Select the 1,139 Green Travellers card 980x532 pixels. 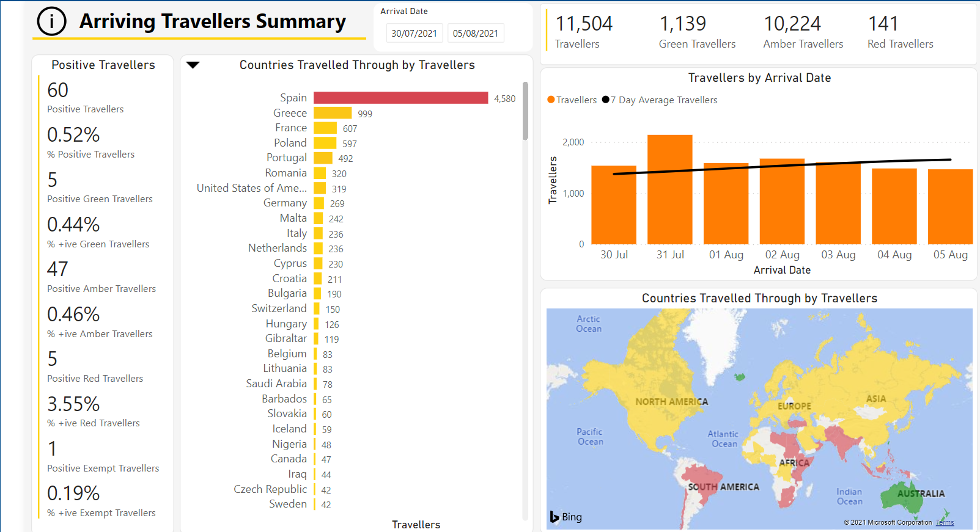(x=697, y=32)
